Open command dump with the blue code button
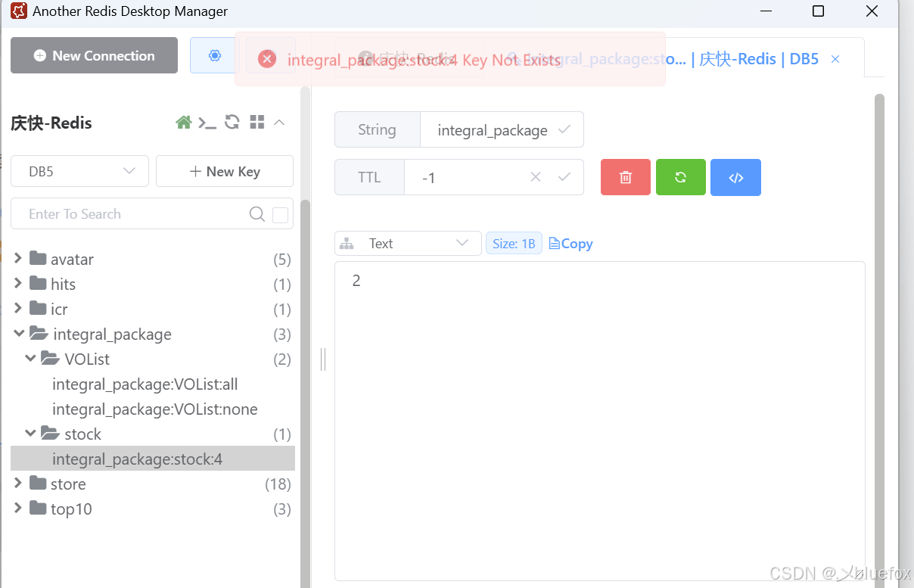The height and width of the screenshot is (588, 914). click(735, 177)
